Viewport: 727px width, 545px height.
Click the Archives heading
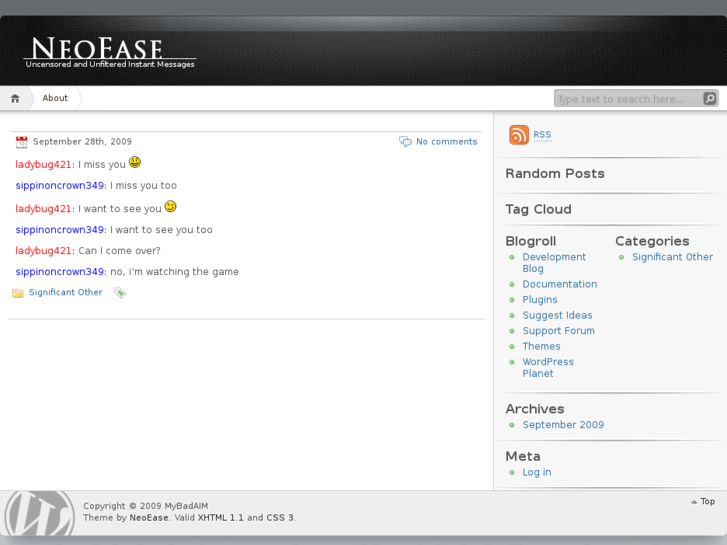(535, 409)
